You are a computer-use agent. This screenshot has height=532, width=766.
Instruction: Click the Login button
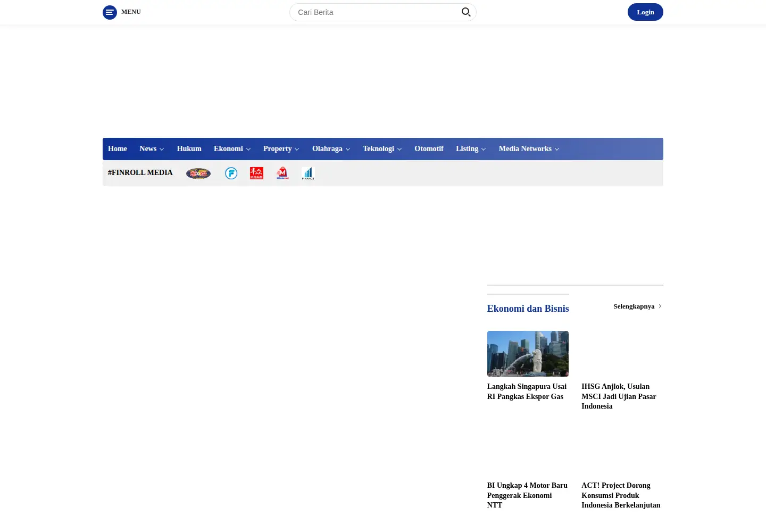[x=645, y=12]
